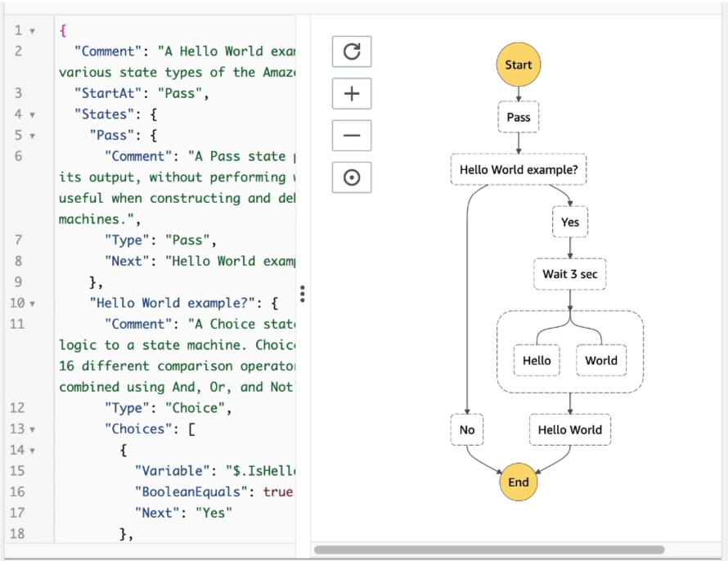Click line number 18 in the gutter
728x561 pixels.
(x=17, y=534)
